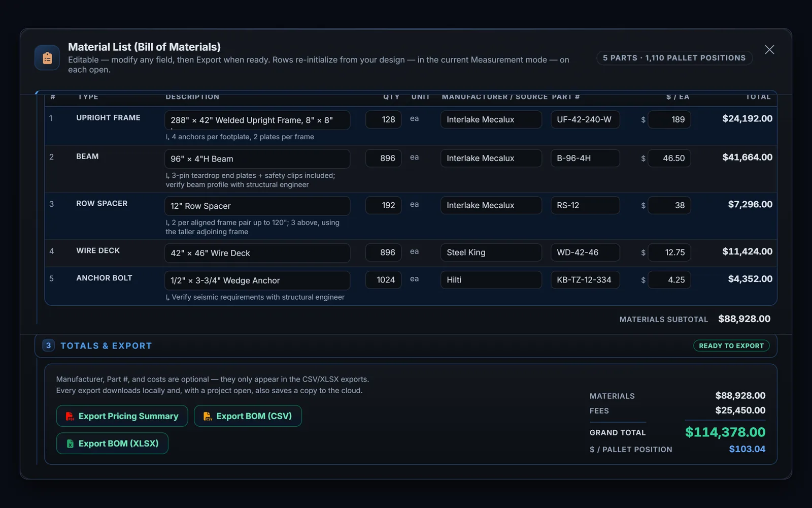Click the Grand Total $114,378.00
The width and height of the screenshot is (812, 508).
point(725,432)
